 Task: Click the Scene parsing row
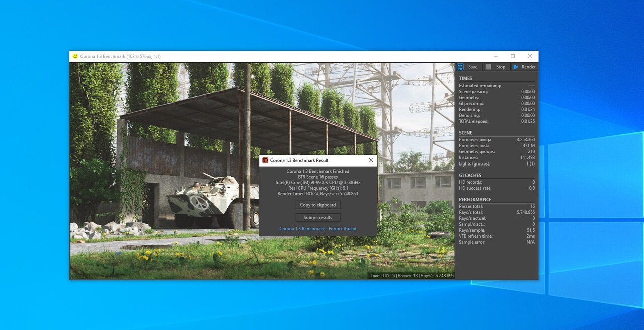pyautogui.click(x=497, y=92)
